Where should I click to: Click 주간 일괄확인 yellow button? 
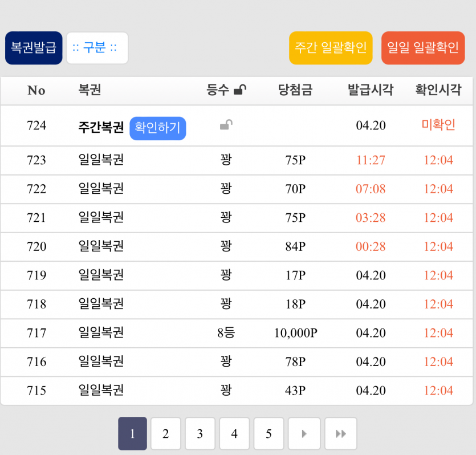coord(331,48)
